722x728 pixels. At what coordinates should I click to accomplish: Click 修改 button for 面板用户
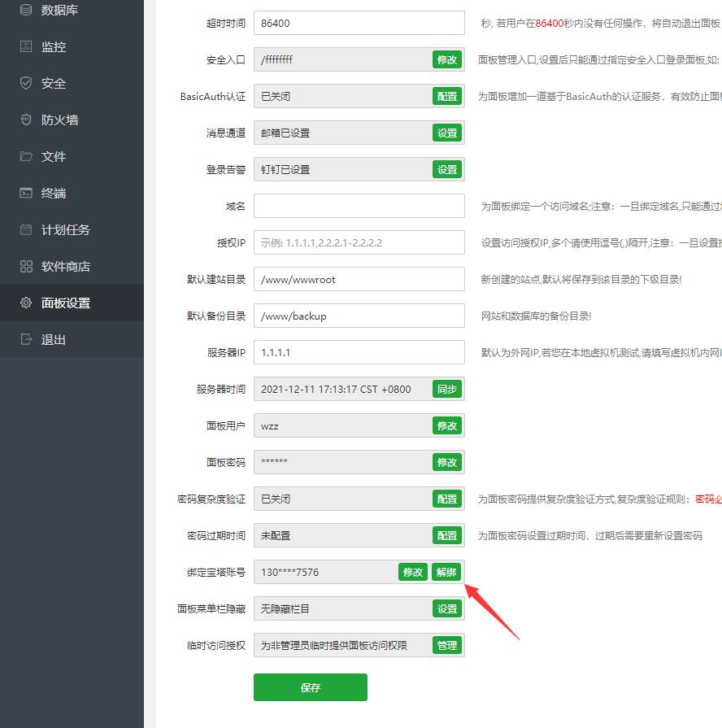pos(447,425)
